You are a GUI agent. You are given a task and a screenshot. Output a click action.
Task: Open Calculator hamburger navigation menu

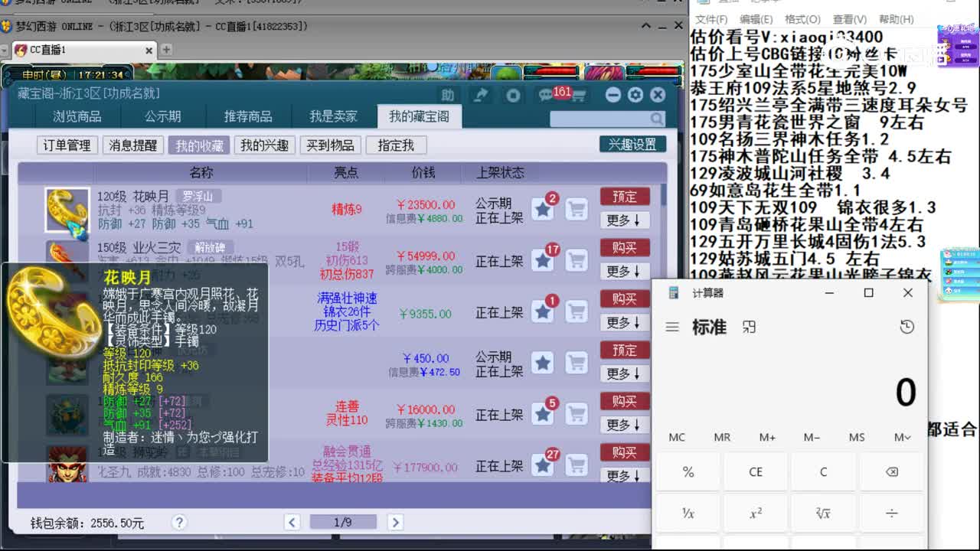[x=672, y=328]
